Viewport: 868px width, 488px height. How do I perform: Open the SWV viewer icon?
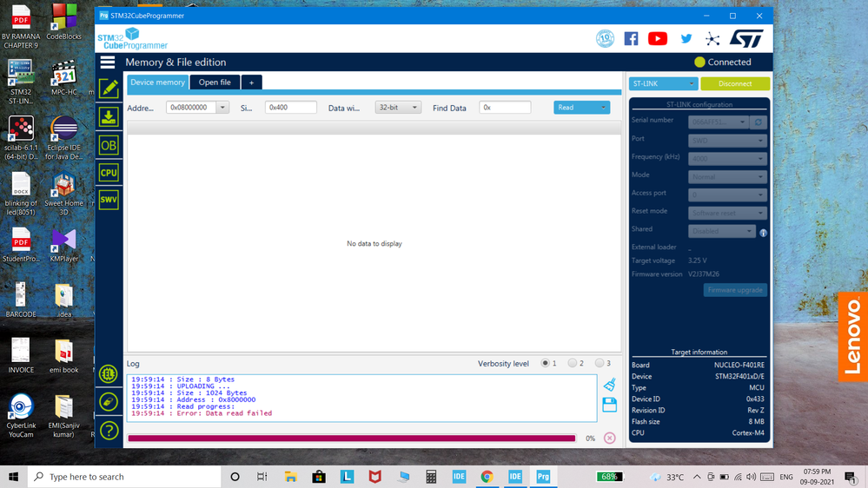coord(109,200)
